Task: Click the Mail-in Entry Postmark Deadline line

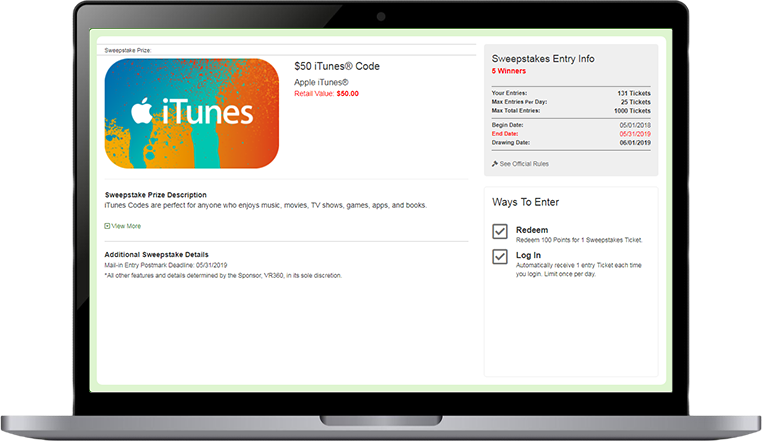Action: click(166, 265)
